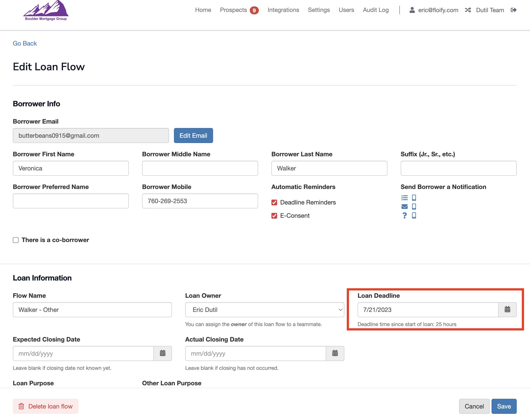Click the question mark notification icon
The image size is (530, 420).
click(x=404, y=215)
